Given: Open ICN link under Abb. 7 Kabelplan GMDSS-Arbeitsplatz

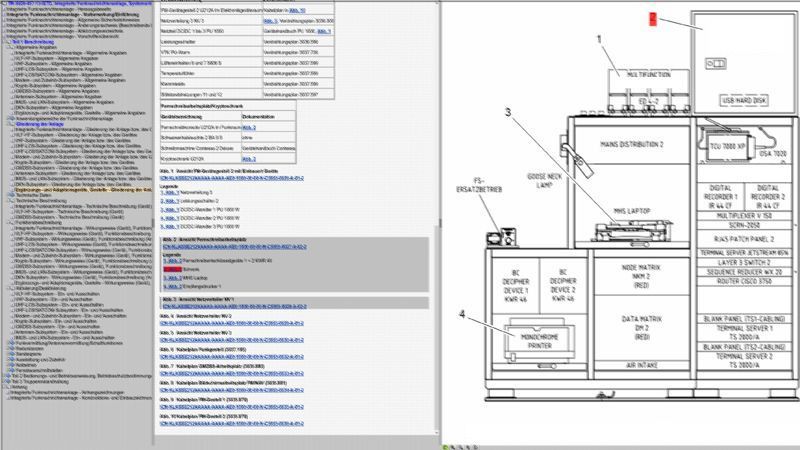Looking at the screenshot, I should click(232, 373).
